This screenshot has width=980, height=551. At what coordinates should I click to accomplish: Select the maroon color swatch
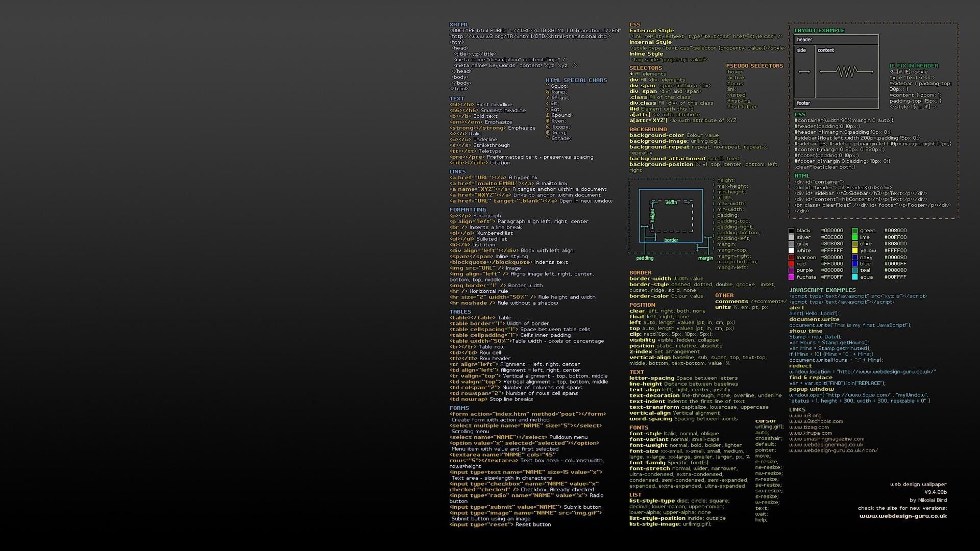791,257
